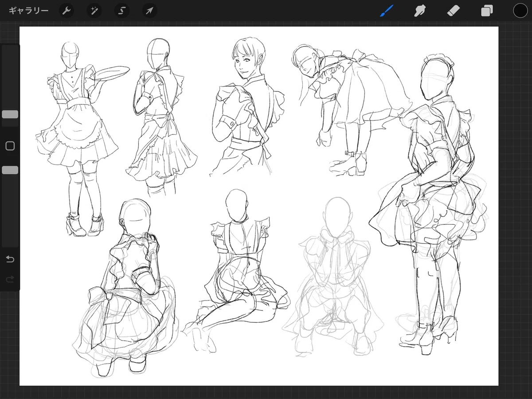This screenshot has height=399, width=532.
Task: Click the brush size slider handle
Action: pyautogui.click(x=10, y=114)
